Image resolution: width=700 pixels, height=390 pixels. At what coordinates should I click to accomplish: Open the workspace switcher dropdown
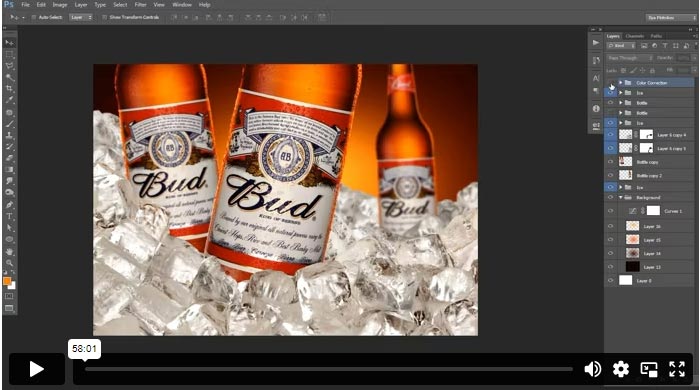click(x=671, y=18)
